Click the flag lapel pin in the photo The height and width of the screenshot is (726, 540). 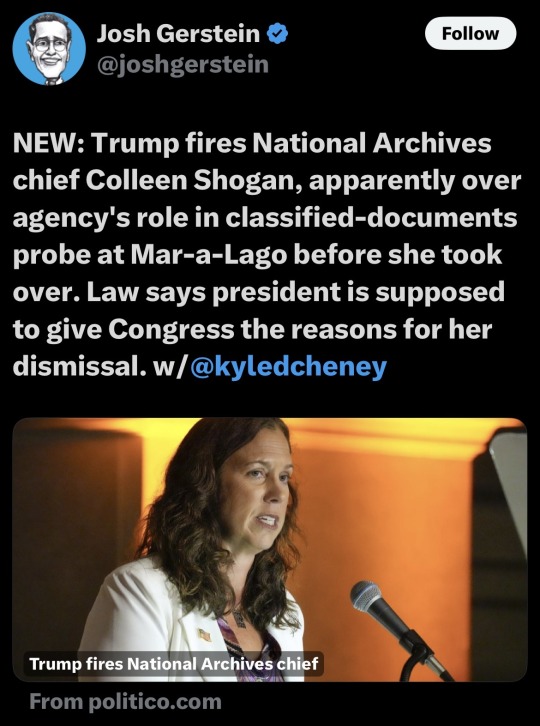[x=204, y=634]
